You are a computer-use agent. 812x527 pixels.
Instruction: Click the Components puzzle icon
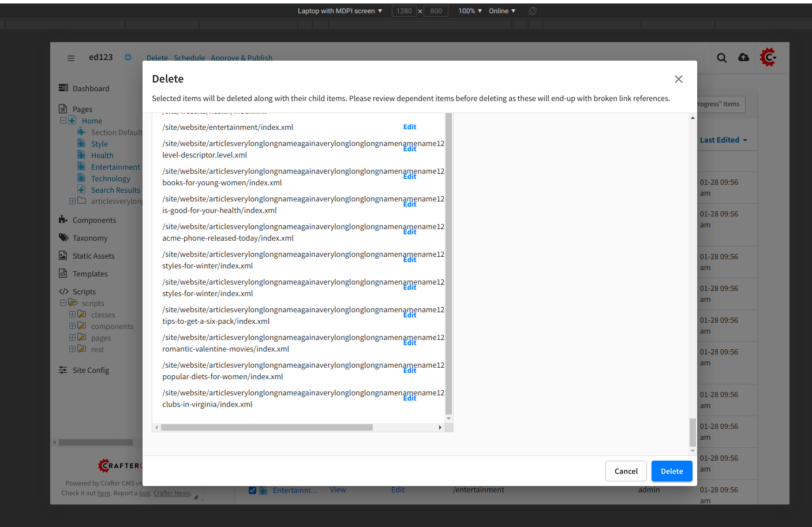(x=63, y=219)
